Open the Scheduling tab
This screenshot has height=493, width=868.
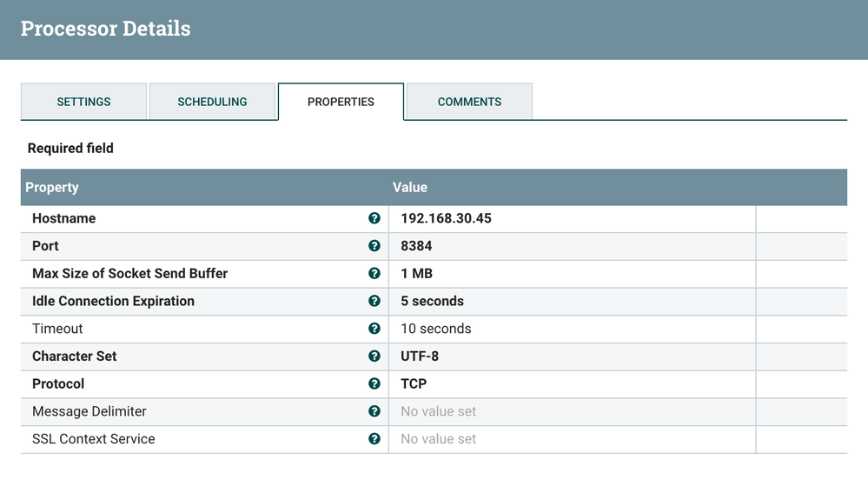pos(212,102)
